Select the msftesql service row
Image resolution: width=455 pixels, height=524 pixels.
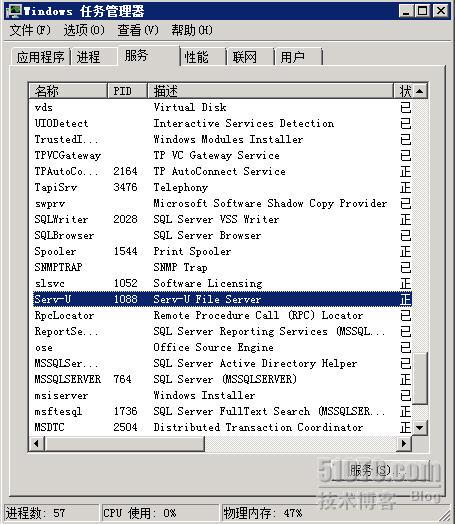220,411
